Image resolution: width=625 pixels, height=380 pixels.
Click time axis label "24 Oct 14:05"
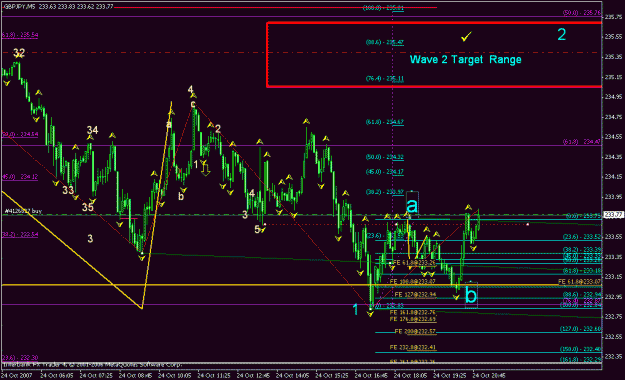coord(292,376)
